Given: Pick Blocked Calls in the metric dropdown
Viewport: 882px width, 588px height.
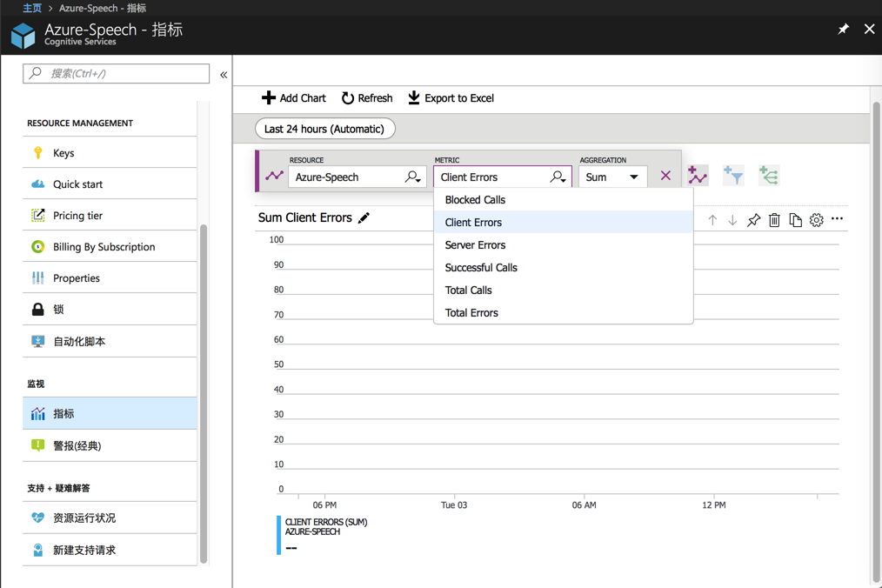Looking at the screenshot, I should point(475,200).
